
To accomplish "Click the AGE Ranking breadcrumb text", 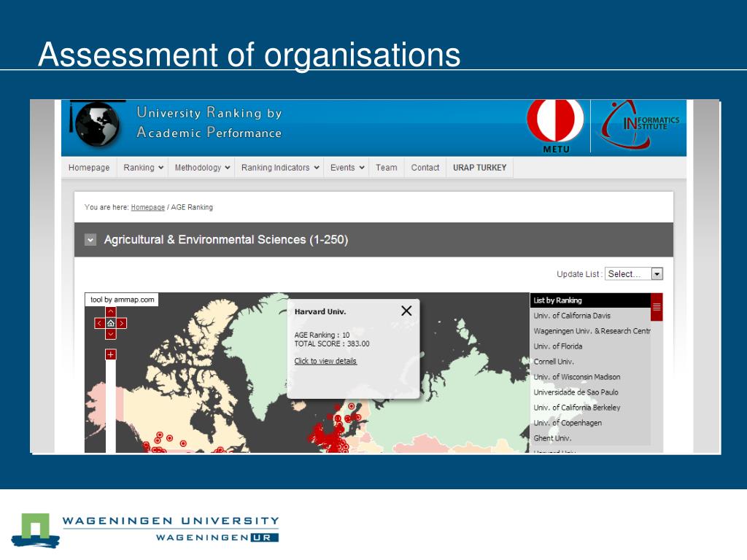I will click(x=192, y=207).
